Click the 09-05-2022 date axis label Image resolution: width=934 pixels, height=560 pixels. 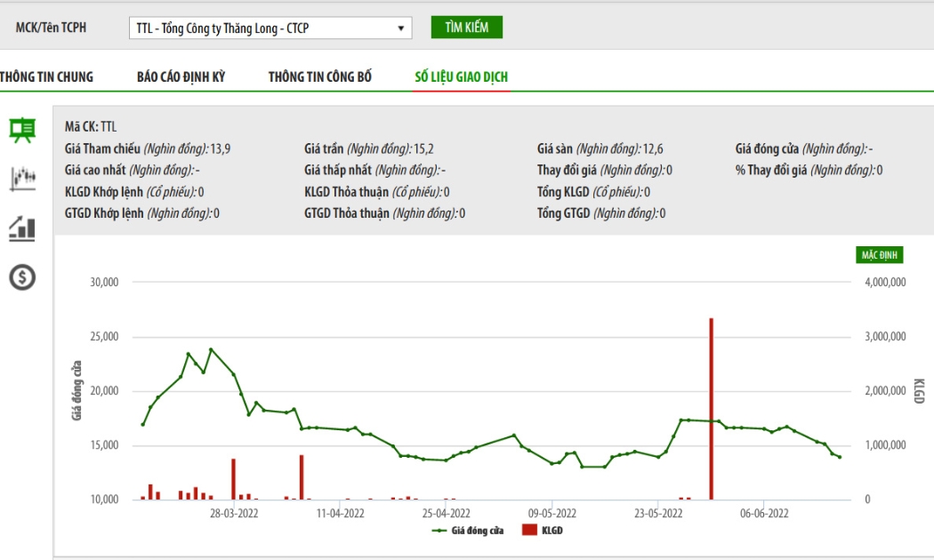552,513
